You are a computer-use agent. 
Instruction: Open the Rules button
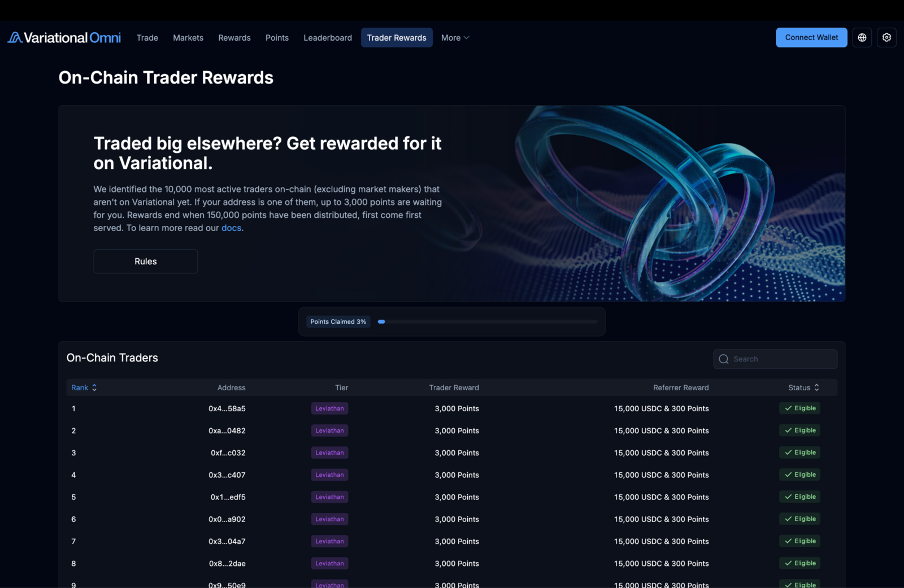point(146,262)
